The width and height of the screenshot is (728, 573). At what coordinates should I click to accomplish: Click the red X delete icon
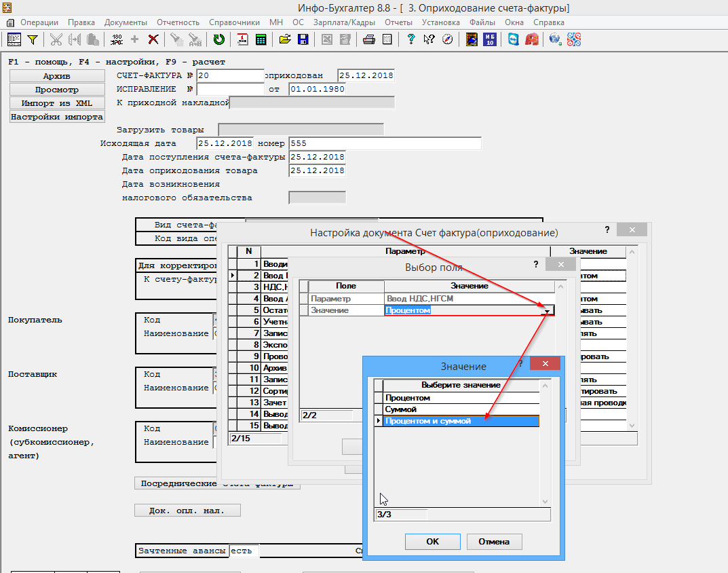[153, 39]
